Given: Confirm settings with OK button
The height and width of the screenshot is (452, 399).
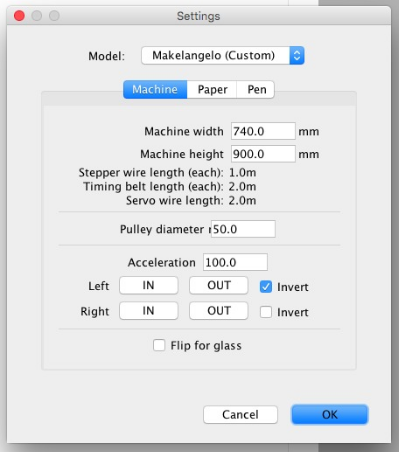Looking at the screenshot, I should click(x=330, y=414).
